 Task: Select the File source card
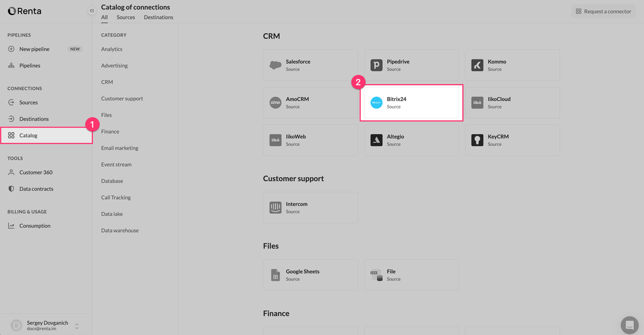tap(411, 275)
